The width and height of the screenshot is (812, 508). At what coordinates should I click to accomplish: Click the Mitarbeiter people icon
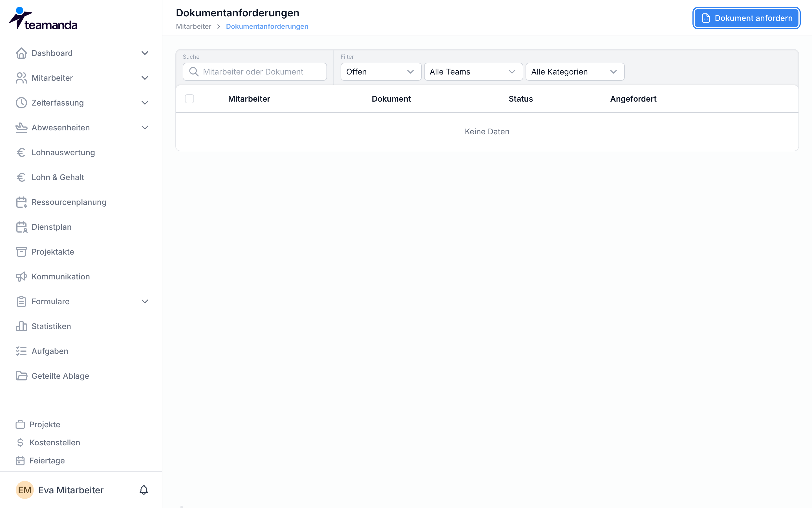point(21,78)
